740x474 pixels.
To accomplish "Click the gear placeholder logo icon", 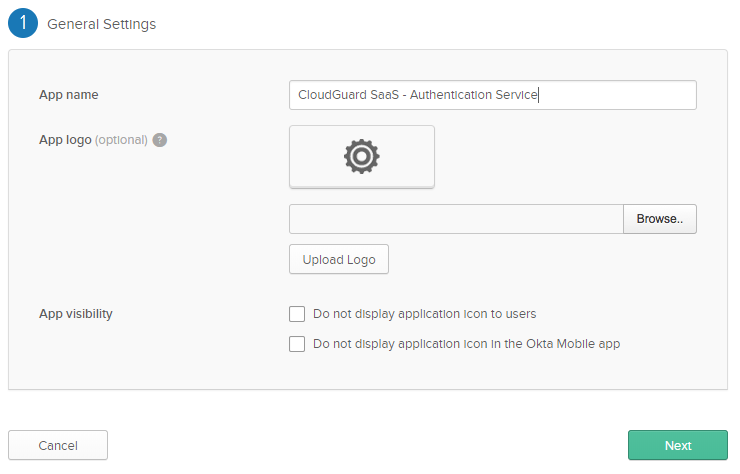I will pos(362,156).
